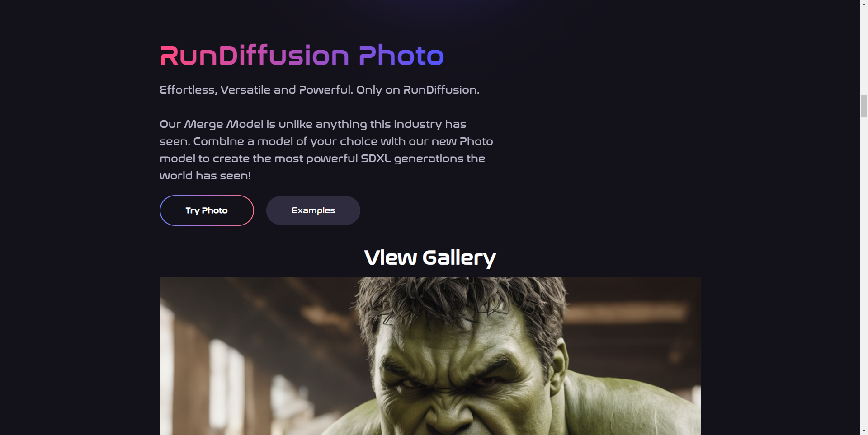This screenshot has width=868, height=435.
Task: Click the scrollbar track below the thumb
Action: pyautogui.click(x=864, y=271)
